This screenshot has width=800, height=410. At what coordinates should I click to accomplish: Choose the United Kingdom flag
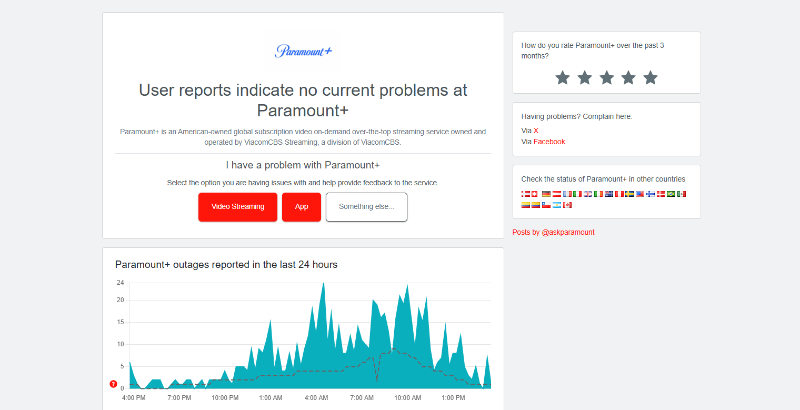(x=588, y=194)
